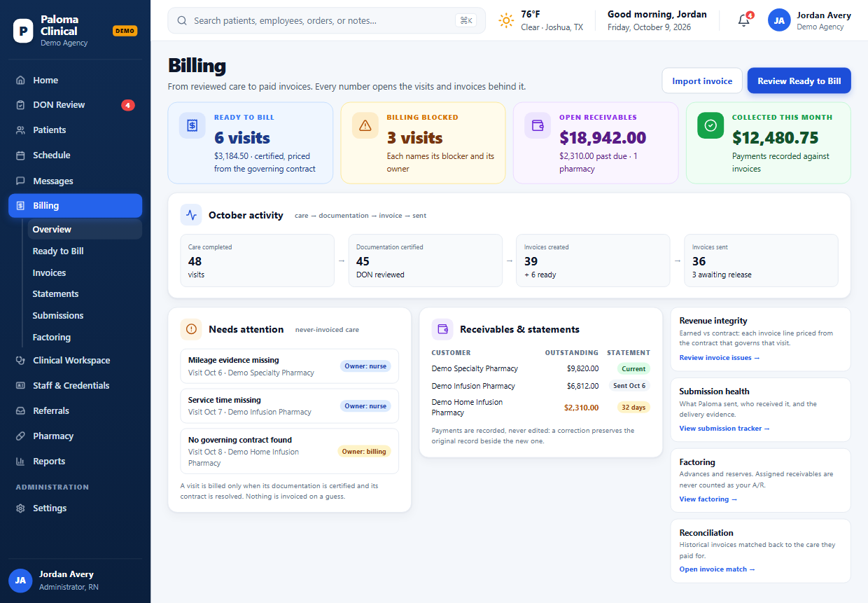Click the DEMO badge beside Paloma Clinical
Screen dimensions: 868x603
(125, 31)
